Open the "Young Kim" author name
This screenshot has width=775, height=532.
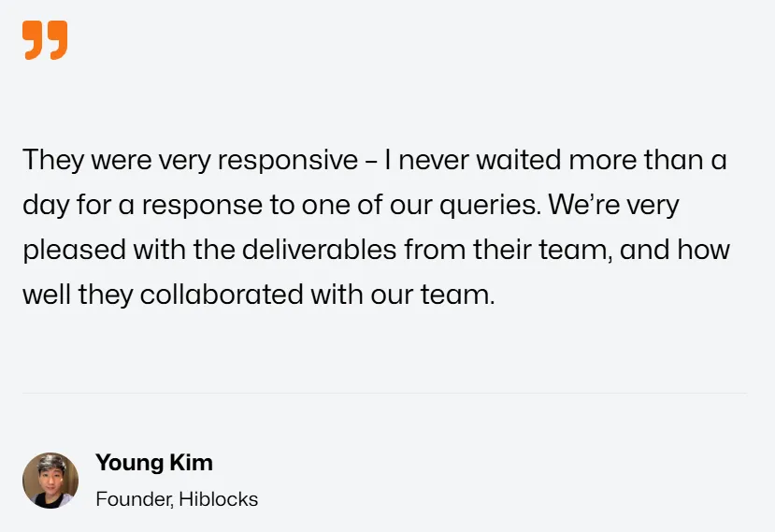[x=154, y=462]
